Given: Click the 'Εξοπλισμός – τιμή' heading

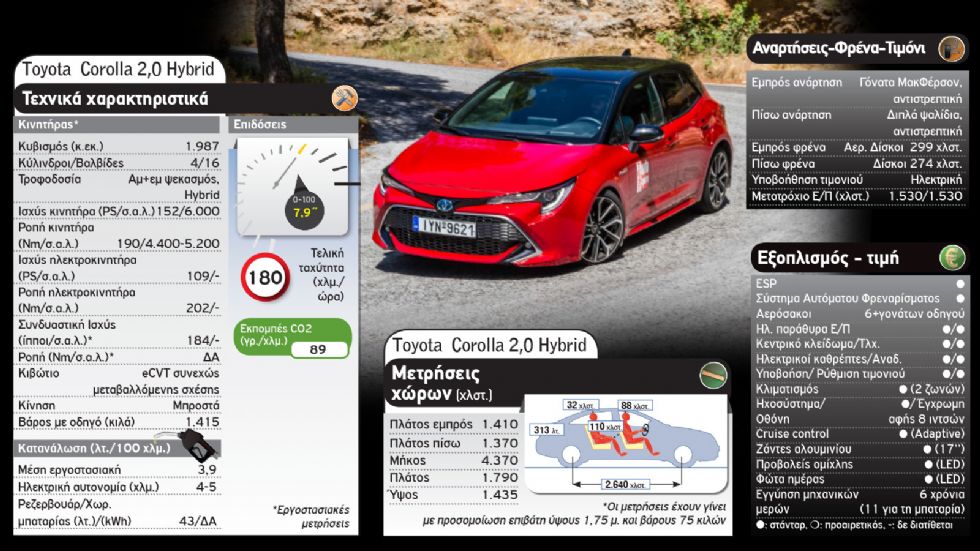Looking at the screenshot, I should coord(828,257).
